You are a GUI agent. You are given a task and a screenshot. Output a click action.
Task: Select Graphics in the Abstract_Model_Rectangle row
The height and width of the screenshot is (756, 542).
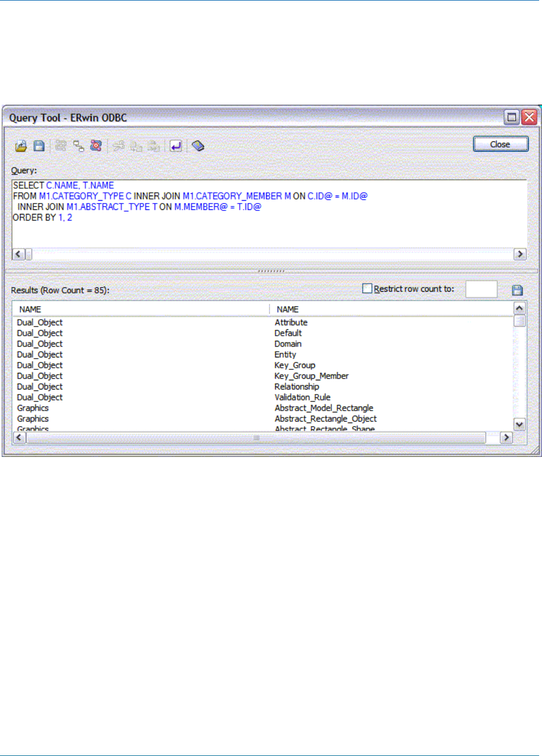[33, 408]
